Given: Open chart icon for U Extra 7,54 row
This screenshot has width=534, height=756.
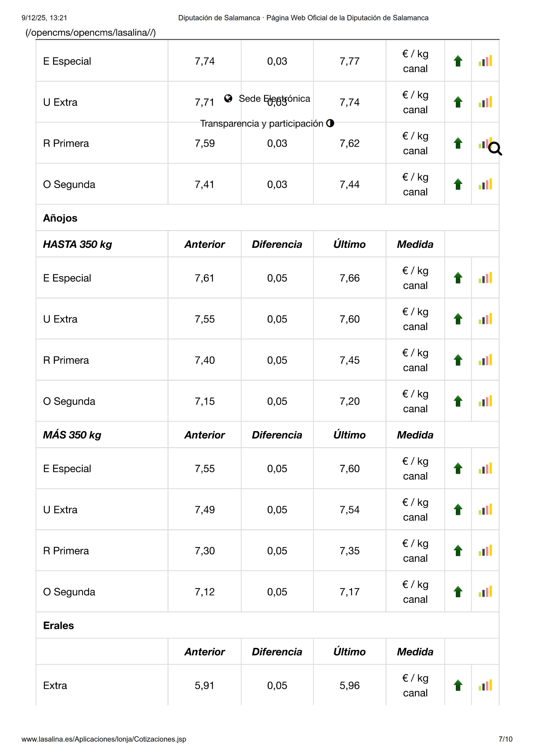Looking at the screenshot, I should (485, 510).
